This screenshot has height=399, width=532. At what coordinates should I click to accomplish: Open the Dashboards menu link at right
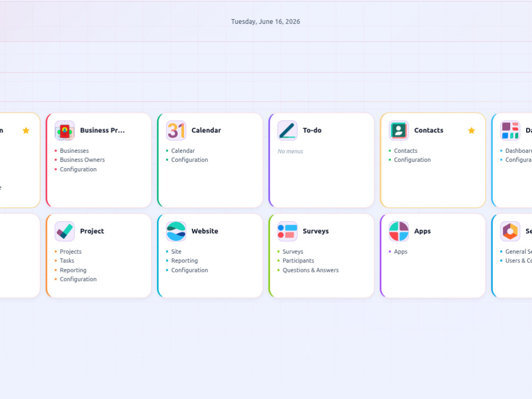coord(518,151)
